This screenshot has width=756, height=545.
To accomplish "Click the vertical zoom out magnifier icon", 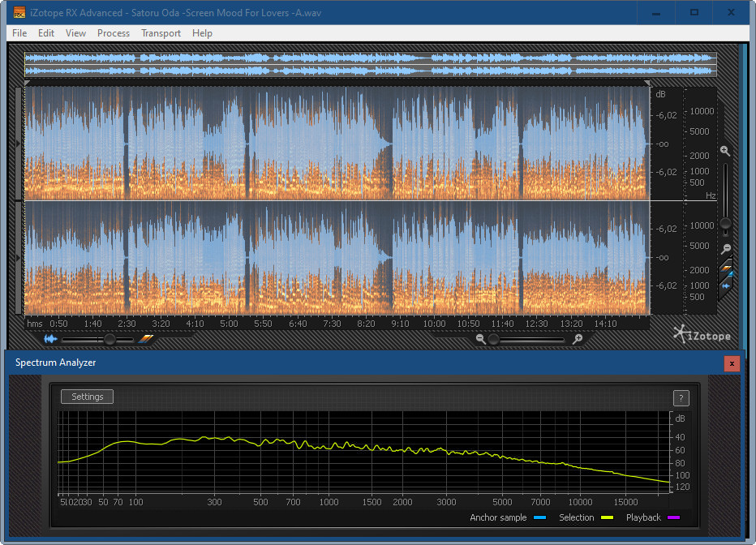I will 726,249.
